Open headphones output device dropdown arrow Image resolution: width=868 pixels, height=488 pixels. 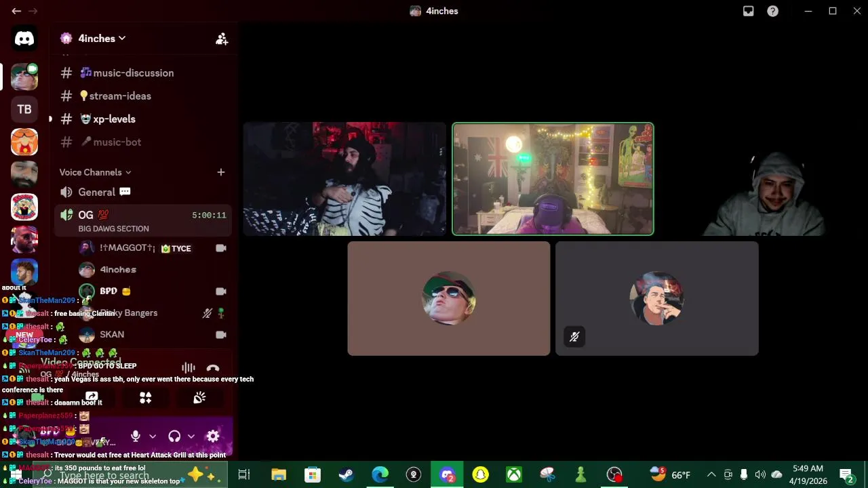click(191, 436)
